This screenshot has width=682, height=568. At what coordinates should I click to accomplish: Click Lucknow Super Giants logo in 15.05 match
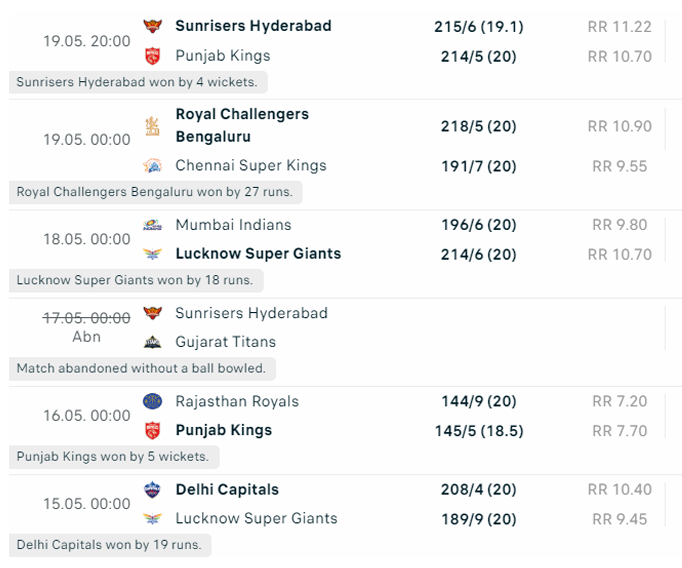pos(152,518)
